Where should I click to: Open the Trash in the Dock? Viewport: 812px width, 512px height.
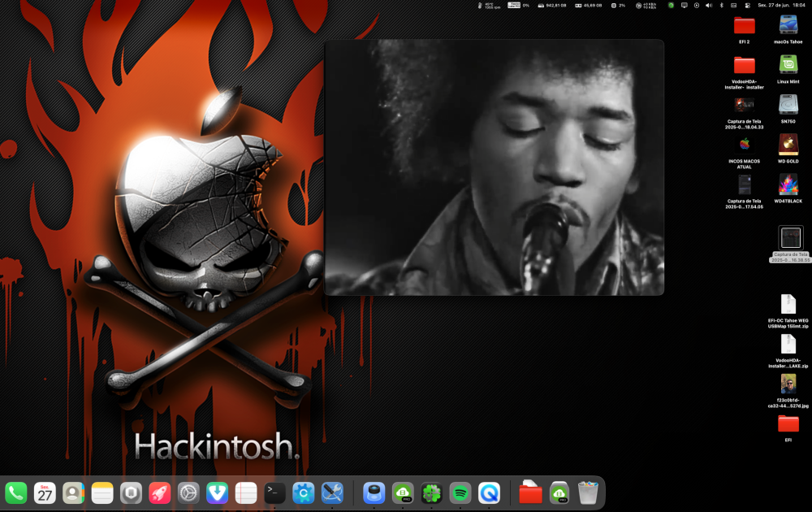(588, 492)
